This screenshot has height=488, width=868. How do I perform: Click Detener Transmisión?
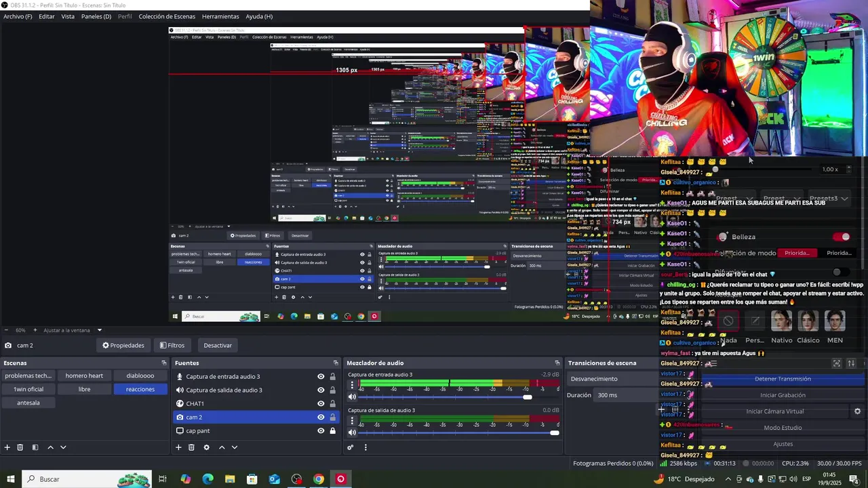coord(783,379)
